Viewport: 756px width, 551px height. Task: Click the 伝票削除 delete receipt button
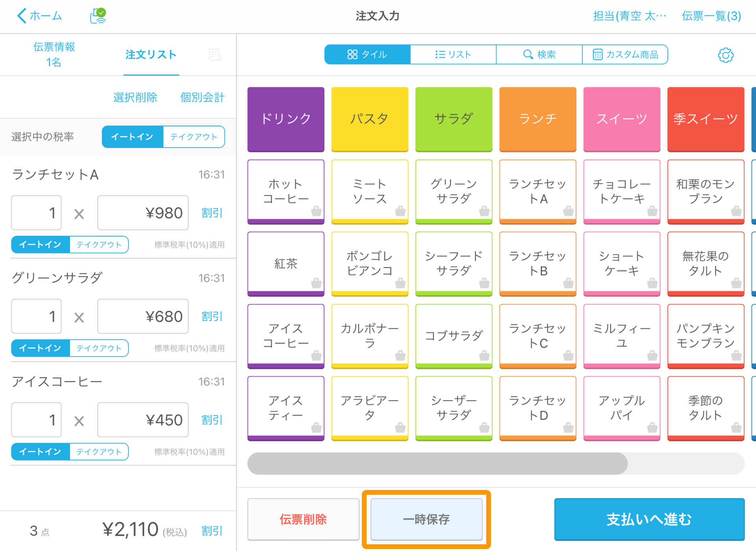303,520
